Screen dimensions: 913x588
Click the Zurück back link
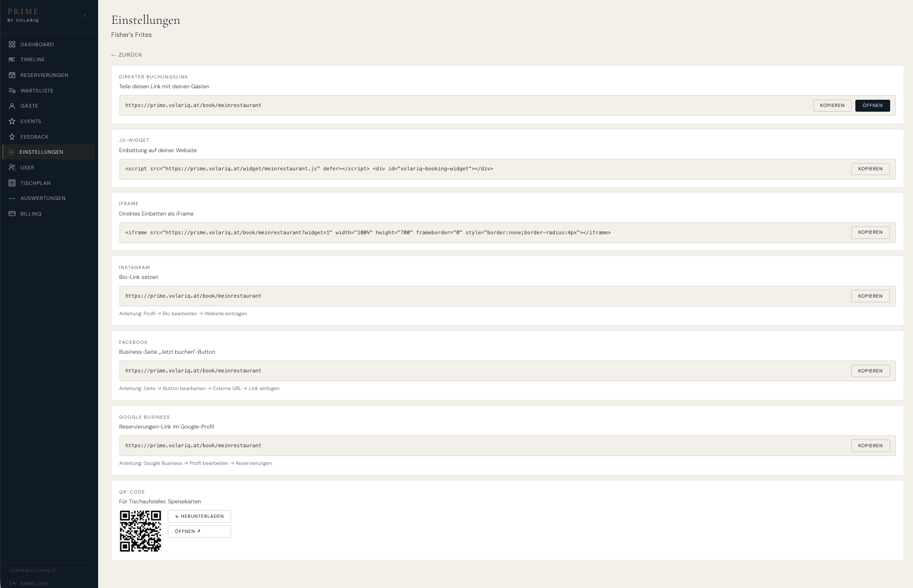point(127,55)
